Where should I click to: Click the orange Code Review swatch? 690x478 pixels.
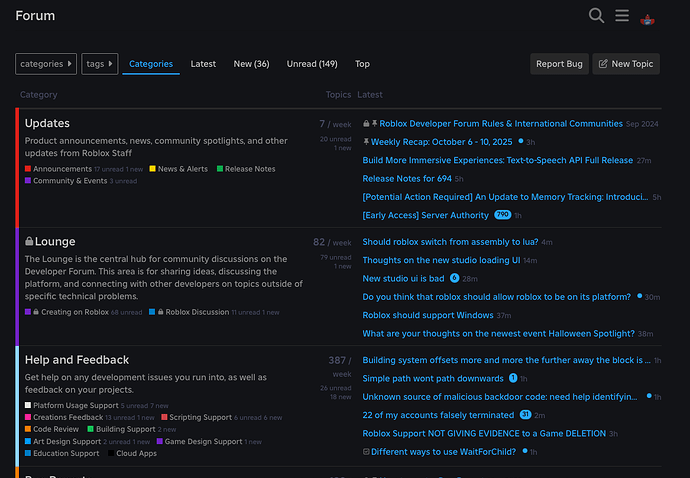coord(28,429)
